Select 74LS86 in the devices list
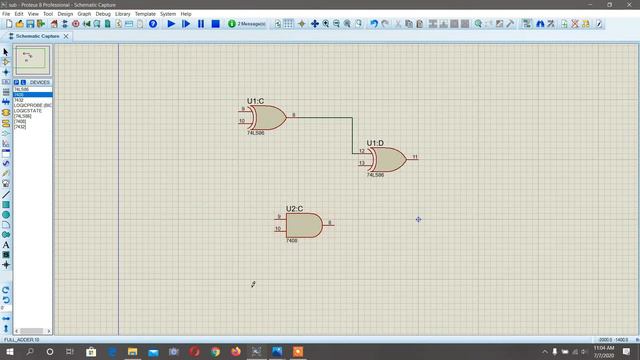This screenshot has width=640, height=360. pyautogui.click(x=33, y=89)
